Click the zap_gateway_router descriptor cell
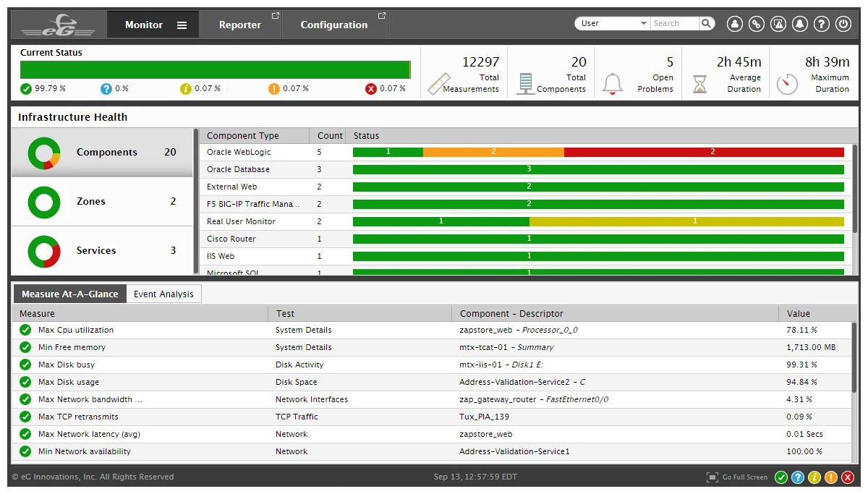 tap(534, 399)
